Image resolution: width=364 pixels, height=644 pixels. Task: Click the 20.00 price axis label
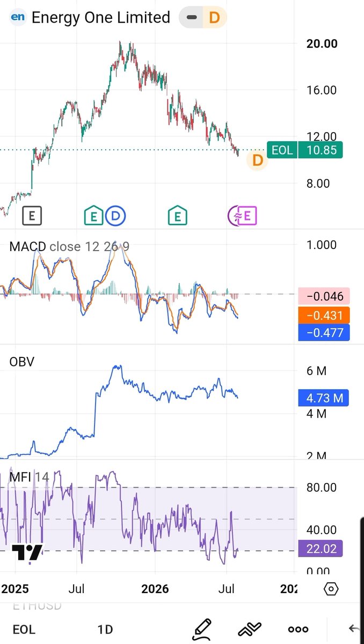tap(322, 43)
